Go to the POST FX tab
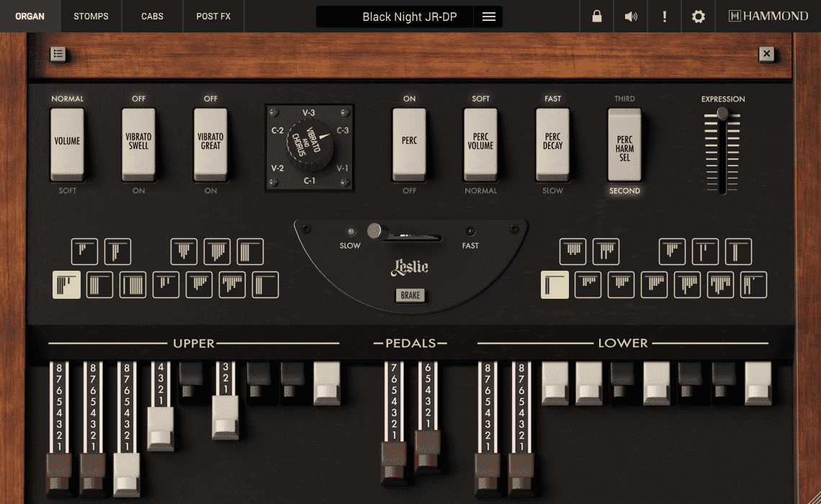821x504 pixels. [214, 17]
